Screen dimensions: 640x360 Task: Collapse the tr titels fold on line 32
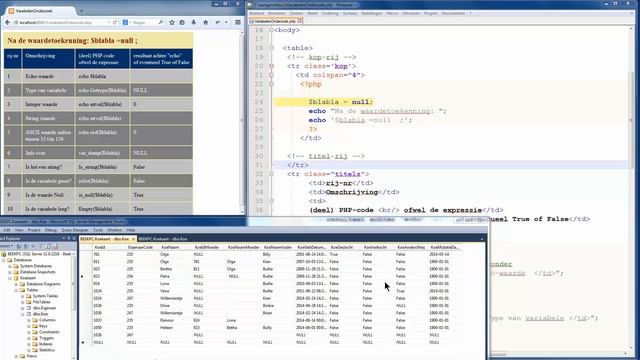271,174
